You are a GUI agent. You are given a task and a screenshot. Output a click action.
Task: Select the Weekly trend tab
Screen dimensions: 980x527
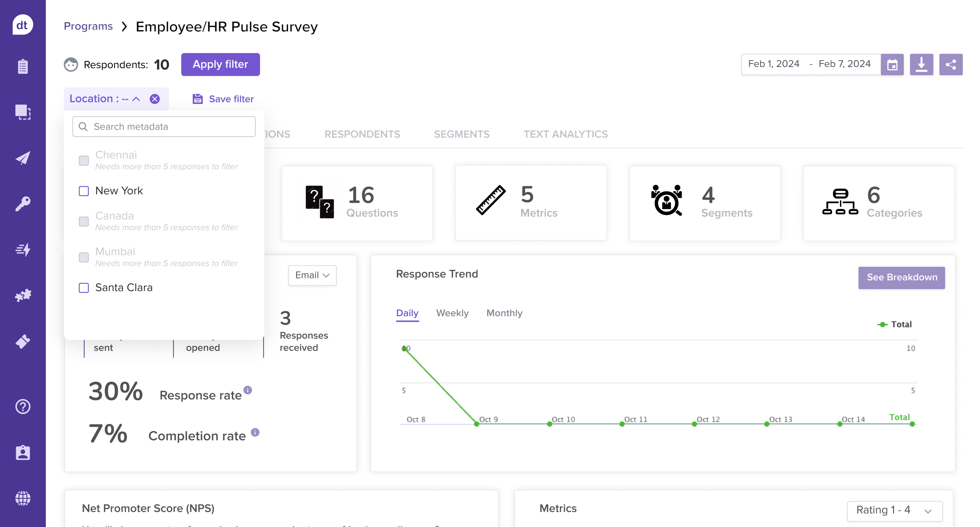pos(452,313)
